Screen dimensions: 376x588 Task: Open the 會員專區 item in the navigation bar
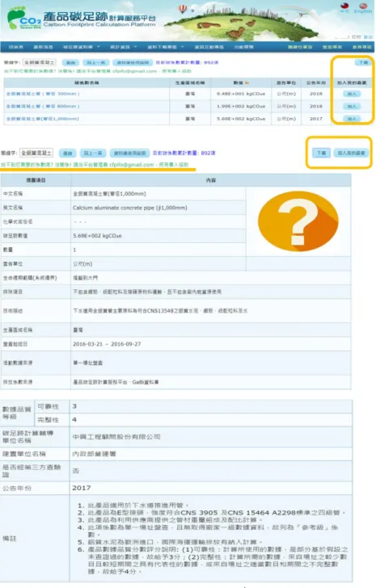tap(361, 47)
